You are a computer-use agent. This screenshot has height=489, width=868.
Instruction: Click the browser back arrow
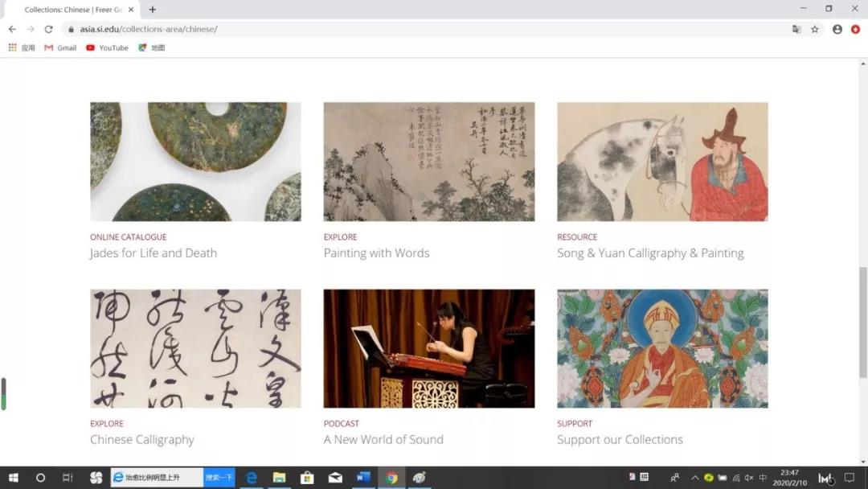tap(12, 29)
